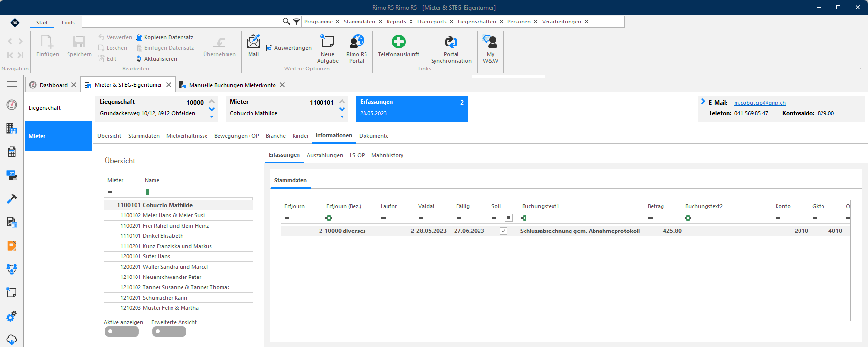The height and width of the screenshot is (347, 868).
Task: Uncheck Soll checkbox in Schlussabrechnung row
Action: (x=503, y=231)
